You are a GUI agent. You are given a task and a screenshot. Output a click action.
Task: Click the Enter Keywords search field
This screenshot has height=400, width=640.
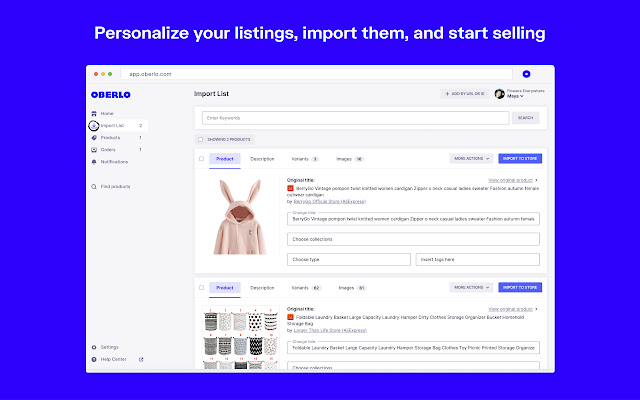pyautogui.click(x=356, y=118)
